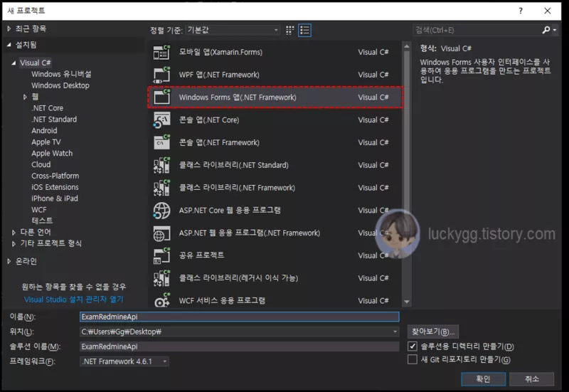Select 공유 프로젝트 template text
The image size is (569, 392).
pos(201,255)
